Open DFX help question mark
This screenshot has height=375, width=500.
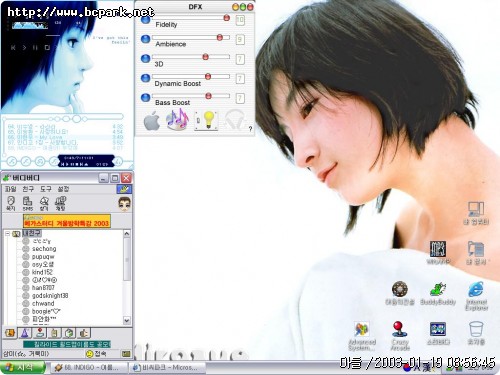click(250, 129)
